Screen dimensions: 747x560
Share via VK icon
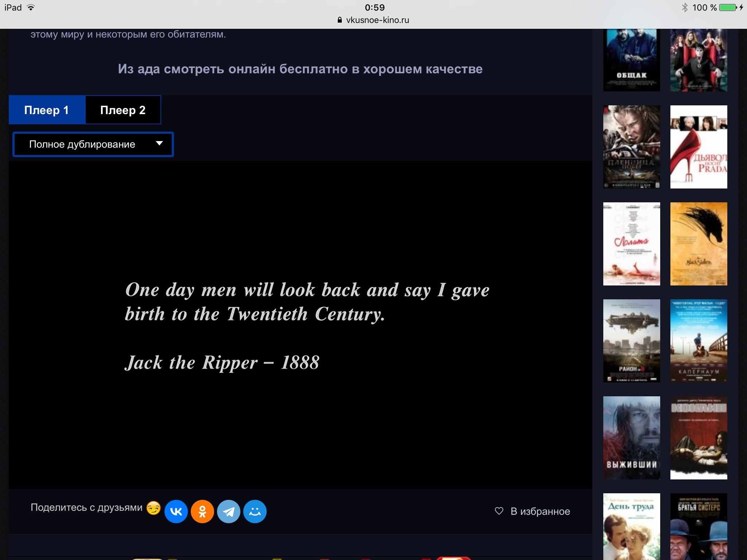coord(176,512)
